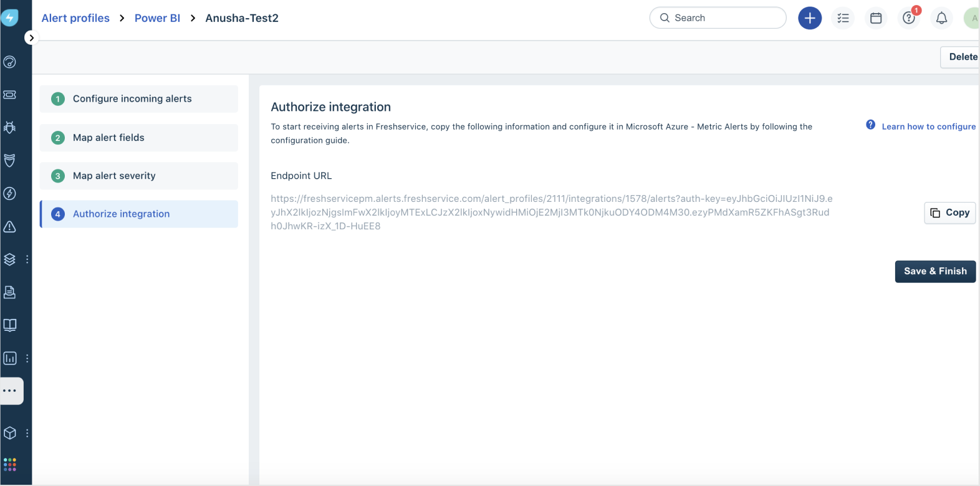980x486 pixels.
Task: Copy the endpoint URL
Action: (x=949, y=212)
